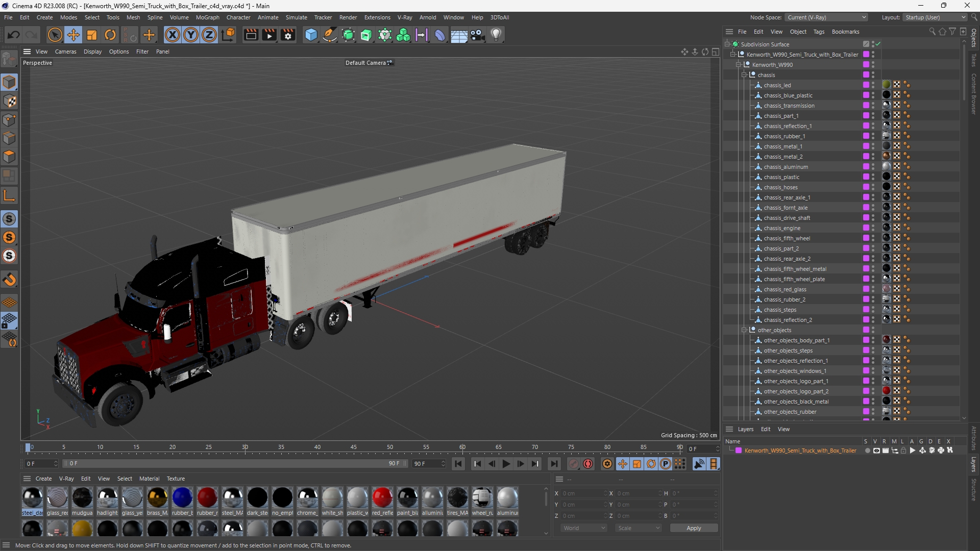Click frame 30 on the timeline
980x551 pixels.
[x=245, y=448]
